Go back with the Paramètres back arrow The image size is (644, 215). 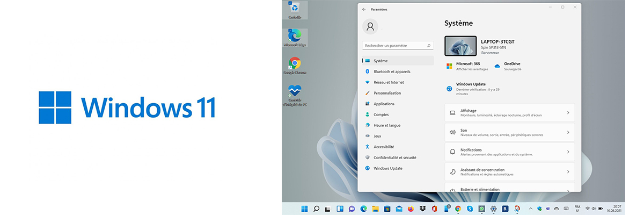364,9
